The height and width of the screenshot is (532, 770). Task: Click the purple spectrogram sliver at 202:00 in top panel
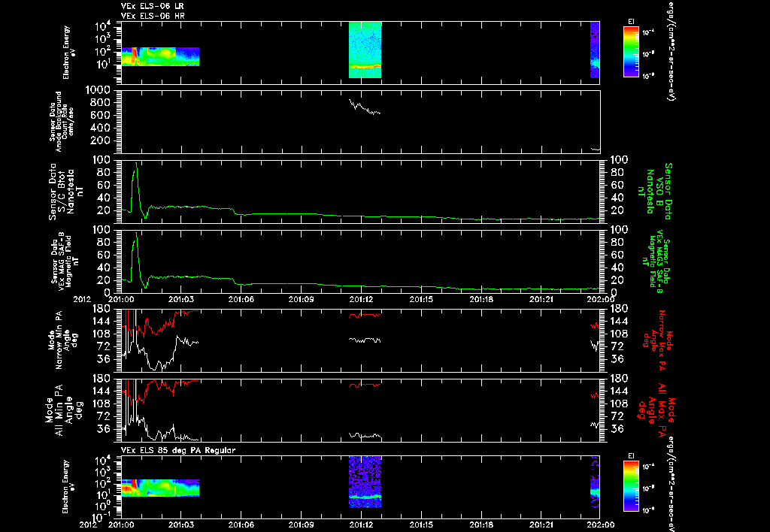[595, 50]
